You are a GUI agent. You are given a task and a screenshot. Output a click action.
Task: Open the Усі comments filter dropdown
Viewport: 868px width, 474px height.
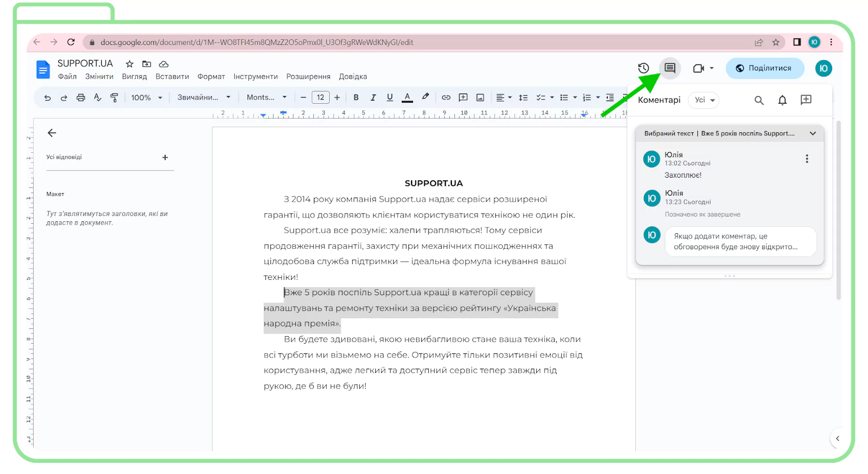tap(704, 100)
